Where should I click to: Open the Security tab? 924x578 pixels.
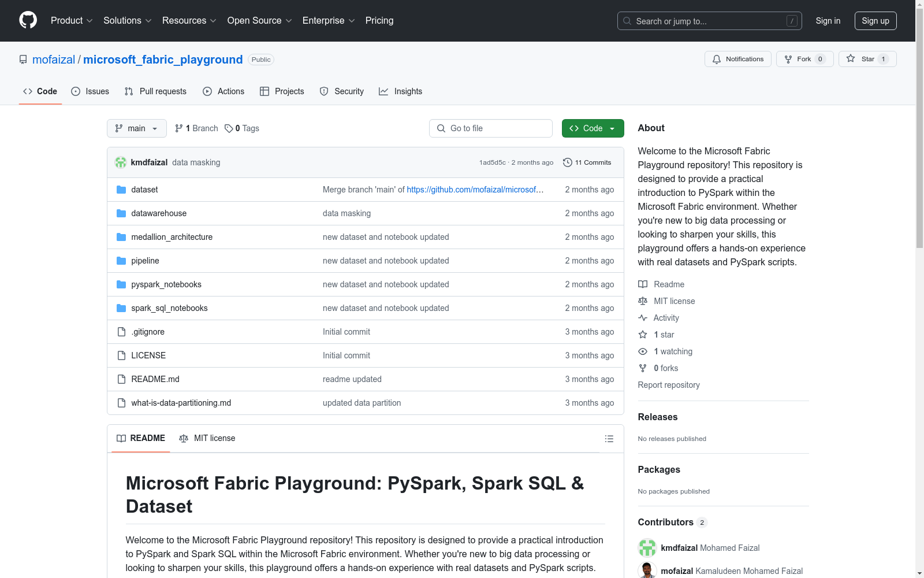pyautogui.click(x=342, y=91)
